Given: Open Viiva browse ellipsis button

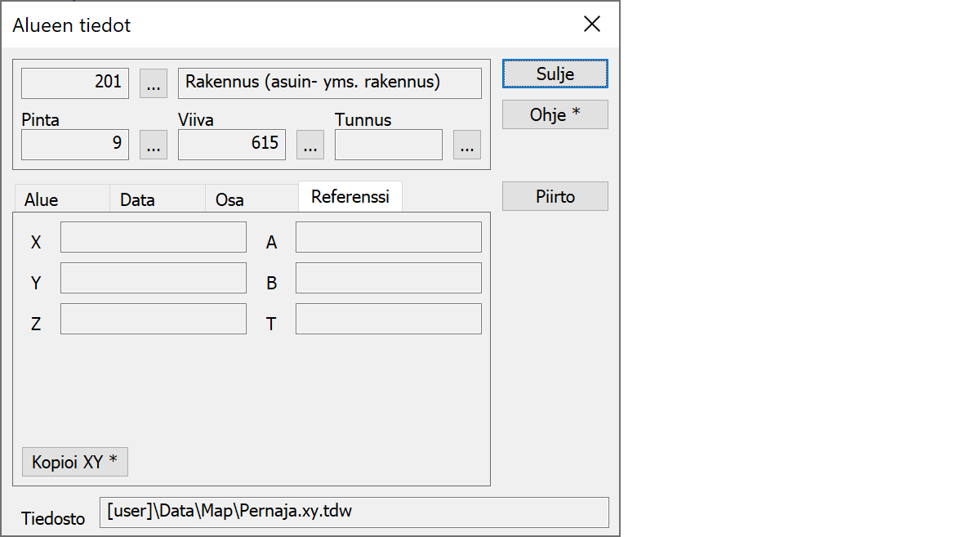Looking at the screenshot, I should (x=310, y=145).
